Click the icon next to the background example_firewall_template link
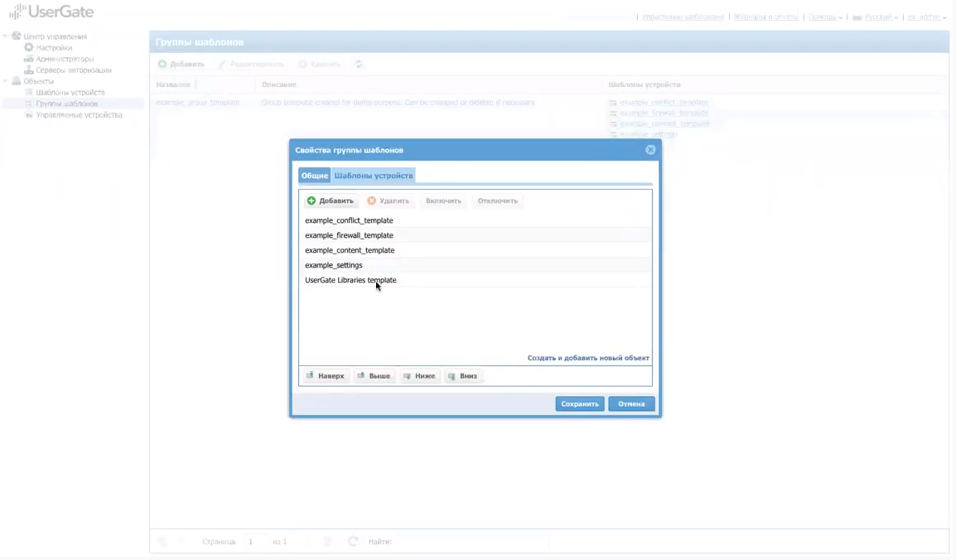The height and width of the screenshot is (560, 956). [613, 113]
